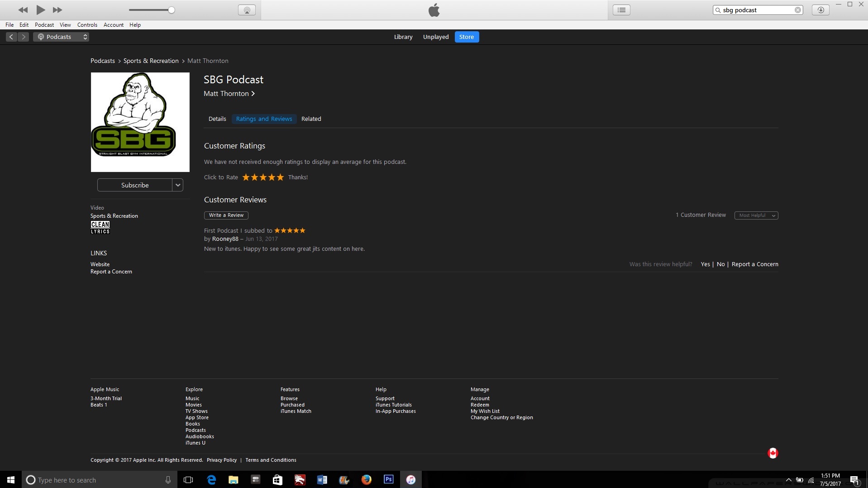Open Microsoft Word from the taskbar
Screen dimensions: 868x488
click(322, 480)
